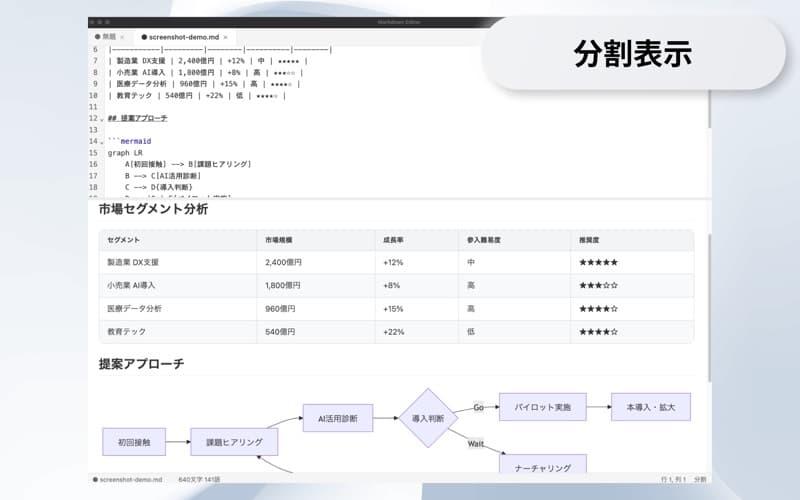This screenshot has height=500, width=800.
Task: Click the 行 1, 列 1 cursor position
Action: [673, 480]
